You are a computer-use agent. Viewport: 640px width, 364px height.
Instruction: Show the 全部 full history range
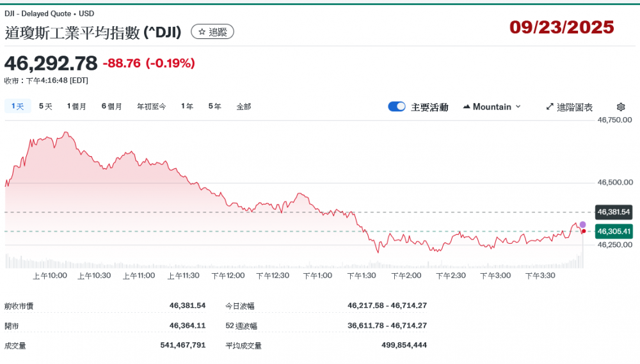click(x=244, y=107)
